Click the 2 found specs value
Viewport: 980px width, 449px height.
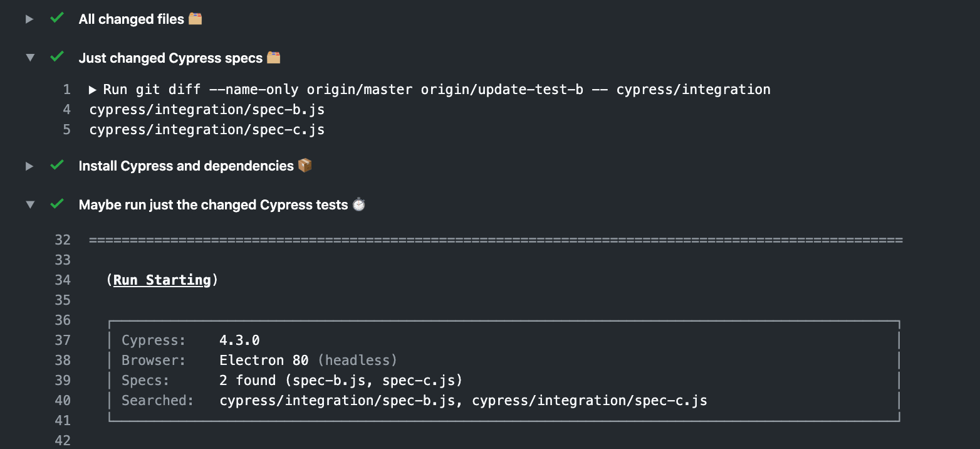341,380
